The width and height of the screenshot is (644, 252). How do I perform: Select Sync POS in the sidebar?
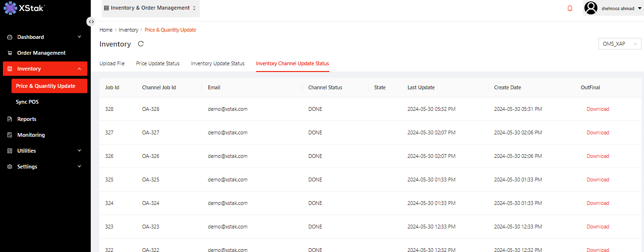click(27, 102)
